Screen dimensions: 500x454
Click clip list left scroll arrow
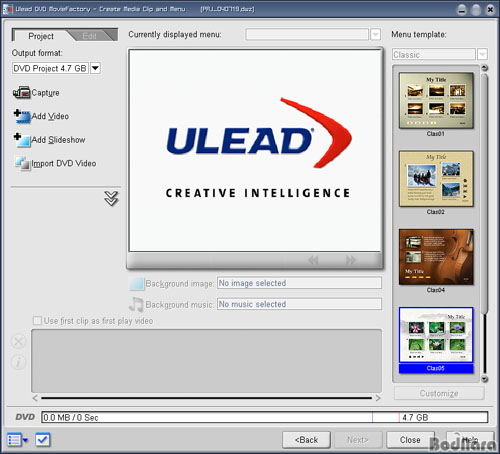pos(35,398)
